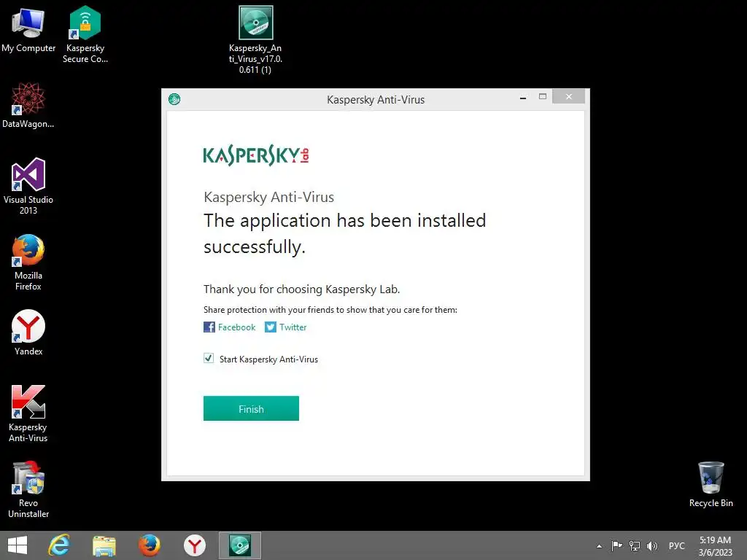
Task: Uncheck Start Kaspersky Anti-Virus checkbox
Action: [209, 358]
